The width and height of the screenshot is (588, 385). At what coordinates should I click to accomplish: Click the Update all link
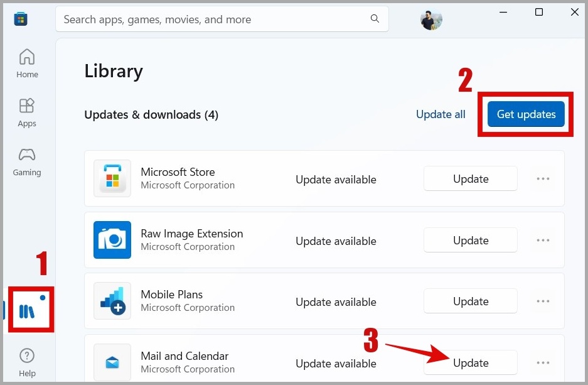tap(441, 114)
